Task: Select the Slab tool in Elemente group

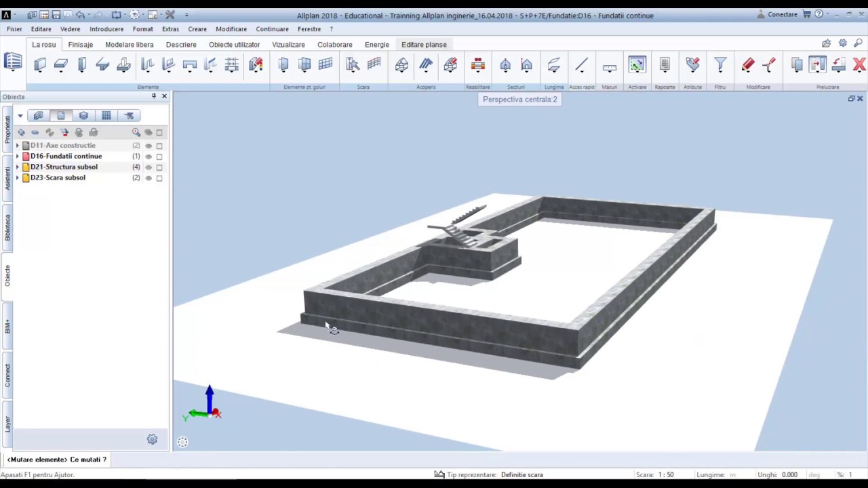Action: (x=61, y=65)
